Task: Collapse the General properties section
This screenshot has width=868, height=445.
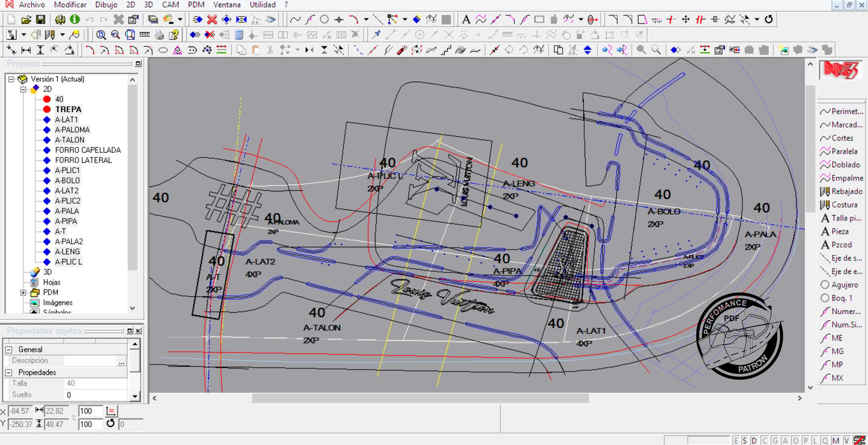Action: click(x=9, y=350)
